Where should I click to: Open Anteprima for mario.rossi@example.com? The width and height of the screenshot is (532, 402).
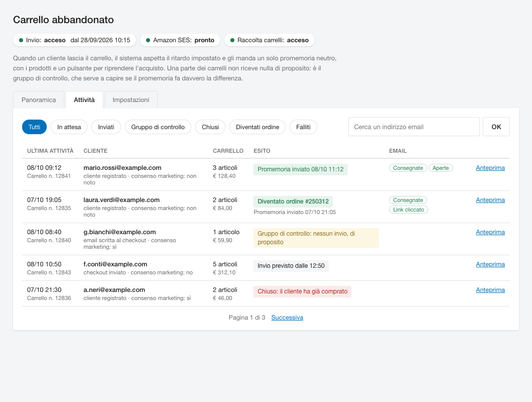(x=490, y=168)
